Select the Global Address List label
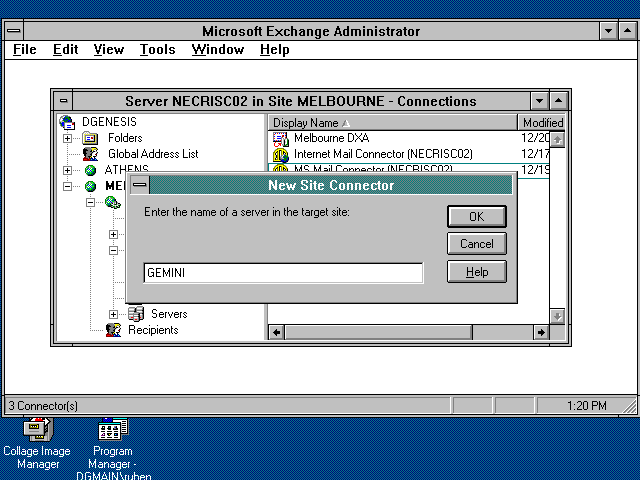Screen dimensions: 640x480 tap(153, 154)
